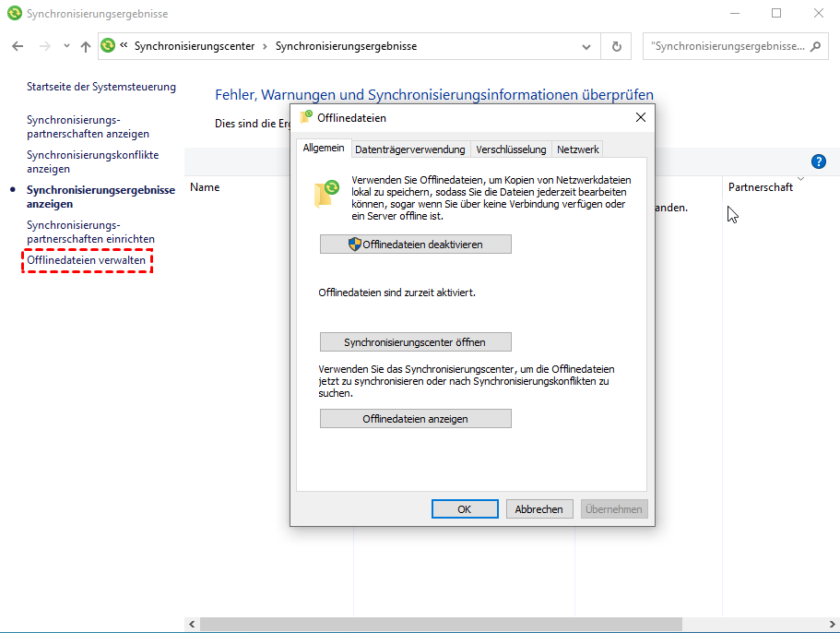Click the double chevron before Synchronisierungscenter
Image resolution: width=840 pixels, height=633 pixels.
point(124,45)
